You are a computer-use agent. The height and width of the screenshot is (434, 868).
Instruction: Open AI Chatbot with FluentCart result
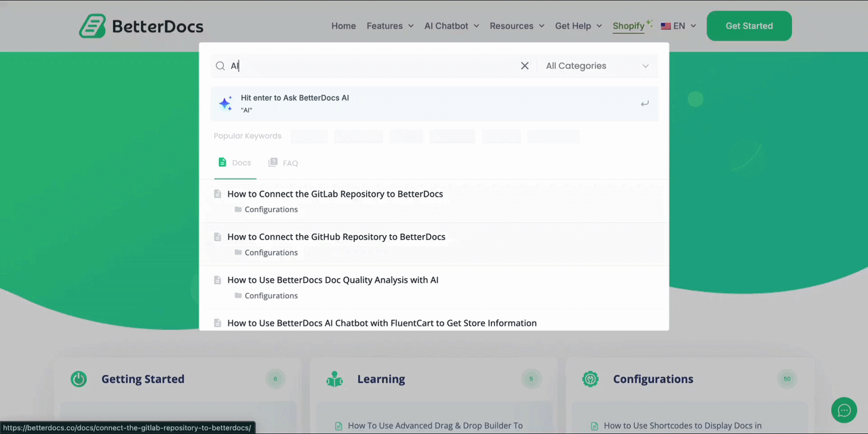pyautogui.click(x=382, y=323)
